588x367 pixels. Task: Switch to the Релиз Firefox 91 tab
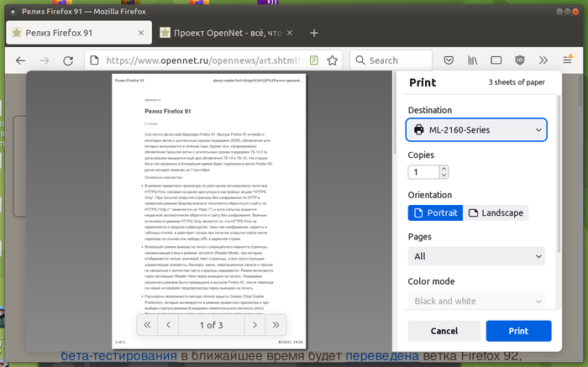coord(79,33)
